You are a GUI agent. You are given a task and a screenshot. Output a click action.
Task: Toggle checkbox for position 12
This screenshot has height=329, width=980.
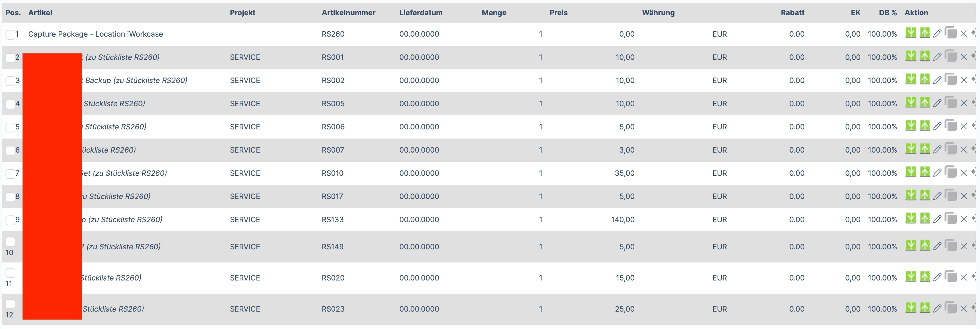click(x=10, y=304)
